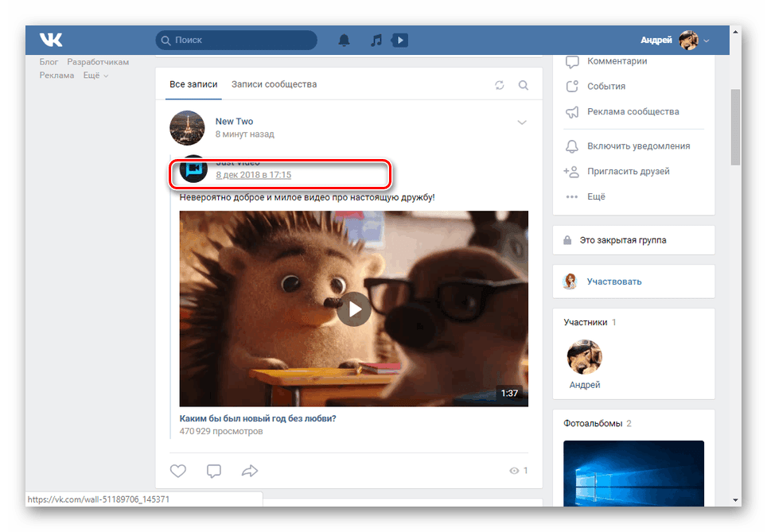Viewport: 767px width, 532px height.
Task: Open Реклама сообщества menu item
Action: [x=633, y=111]
